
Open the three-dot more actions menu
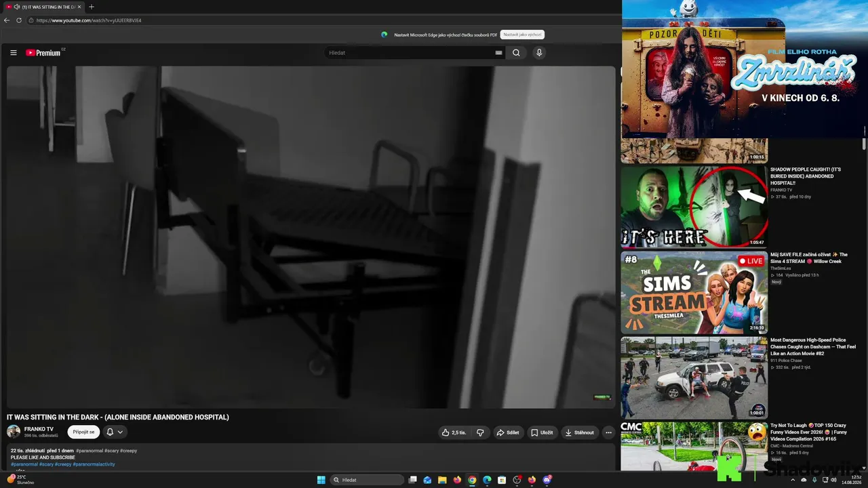pos(608,432)
